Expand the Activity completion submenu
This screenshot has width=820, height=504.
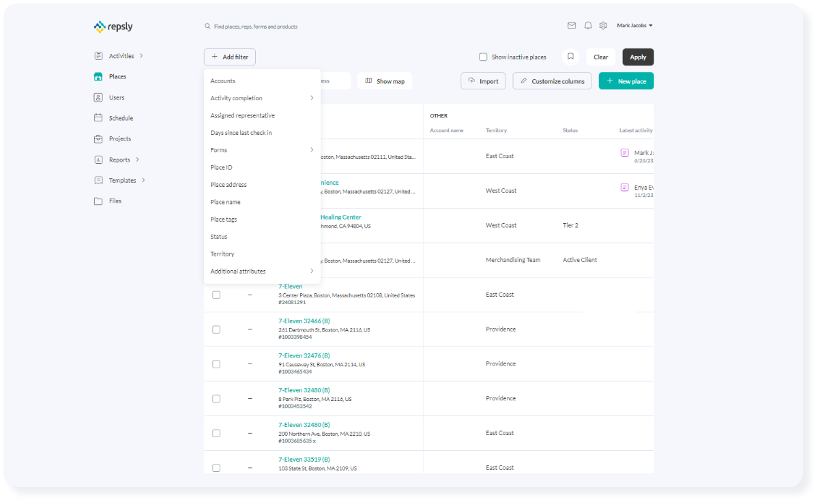(x=261, y=98)
